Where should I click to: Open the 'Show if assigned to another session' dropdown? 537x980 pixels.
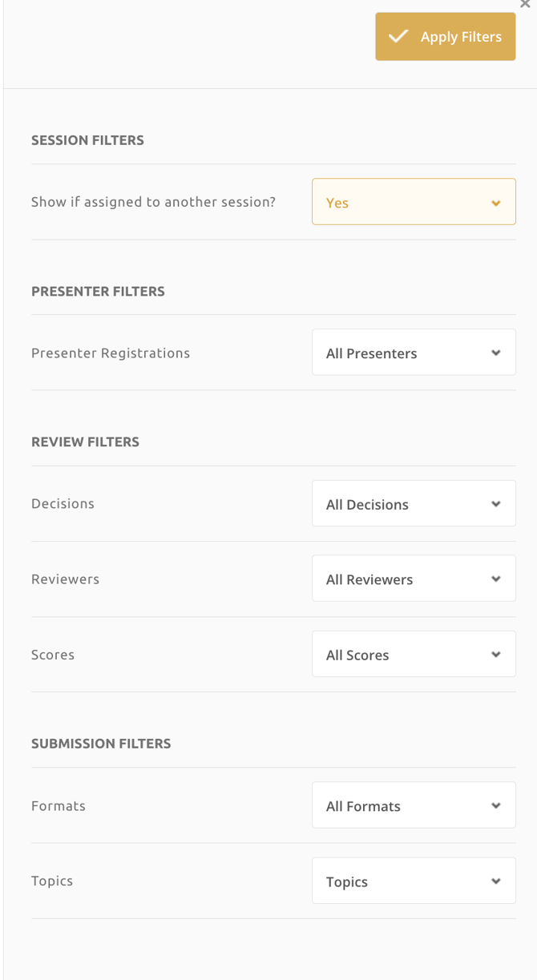tap(413, 202)
